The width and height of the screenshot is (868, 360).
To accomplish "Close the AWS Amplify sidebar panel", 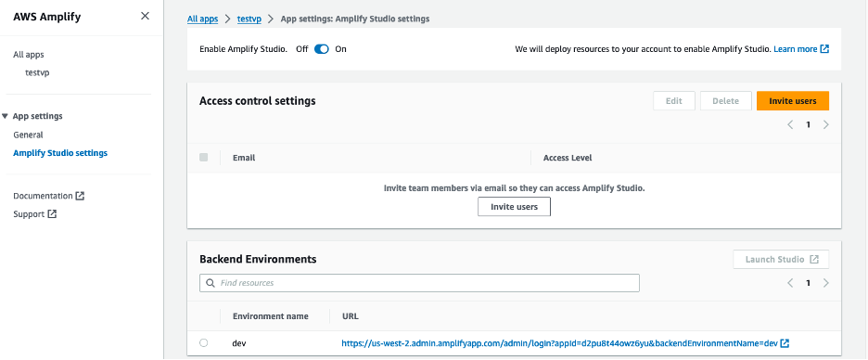I will coord(145,16).
